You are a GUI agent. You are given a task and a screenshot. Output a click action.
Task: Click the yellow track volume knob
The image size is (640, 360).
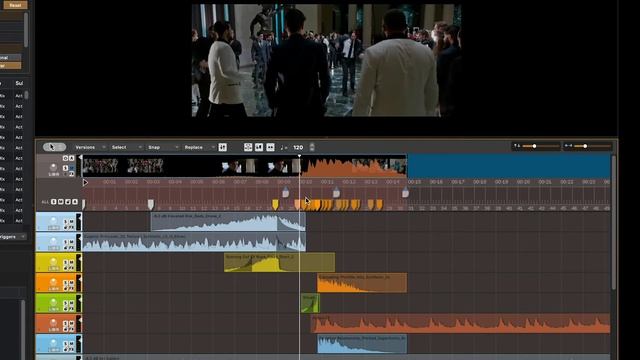coord(53,261)
